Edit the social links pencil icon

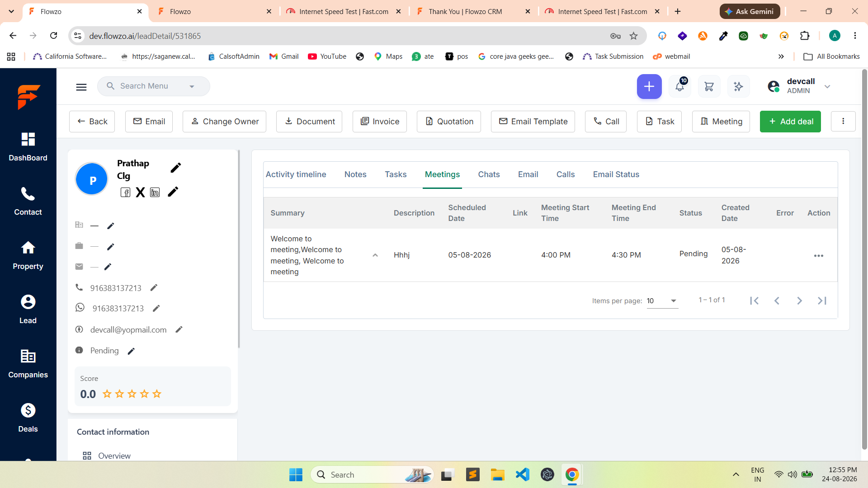click(173, 192)
